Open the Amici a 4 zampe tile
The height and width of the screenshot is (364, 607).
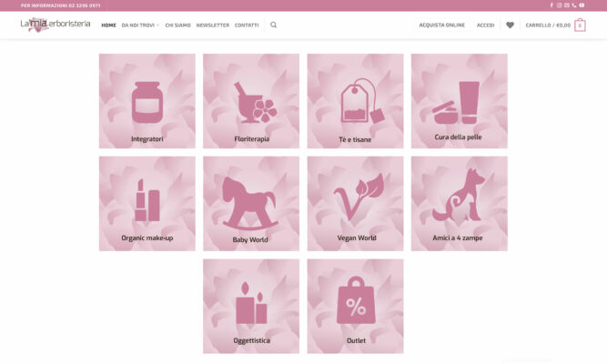(x=460, y=204)
